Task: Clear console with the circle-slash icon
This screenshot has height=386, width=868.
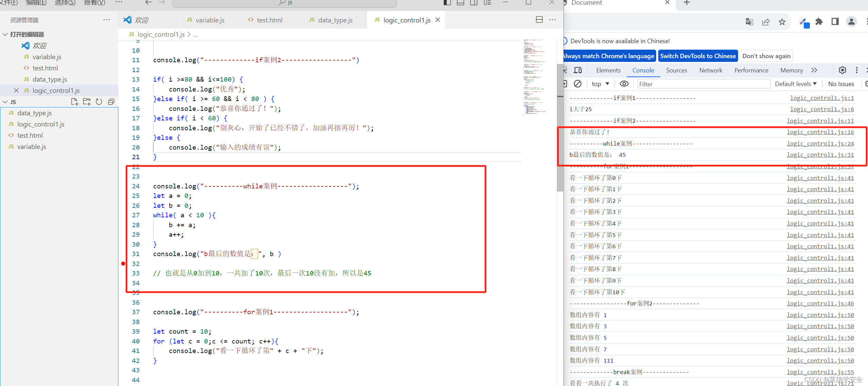Action: (578, 84)
